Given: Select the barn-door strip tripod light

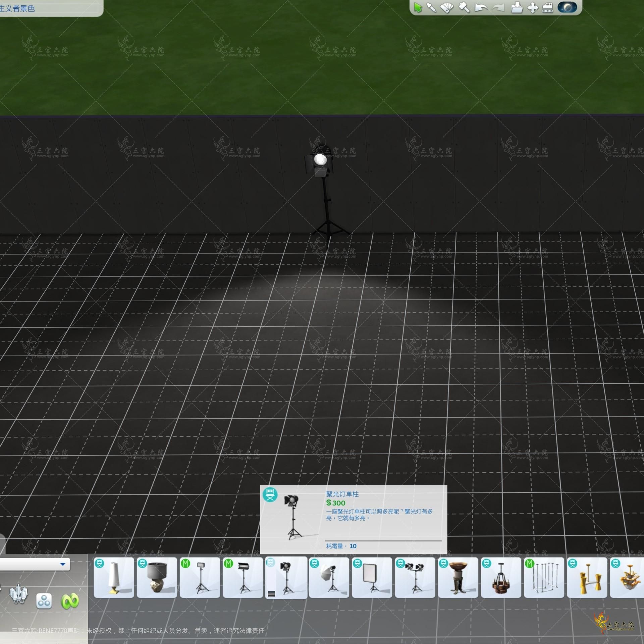Looking at the screenshot, I should tap(243, 578).
